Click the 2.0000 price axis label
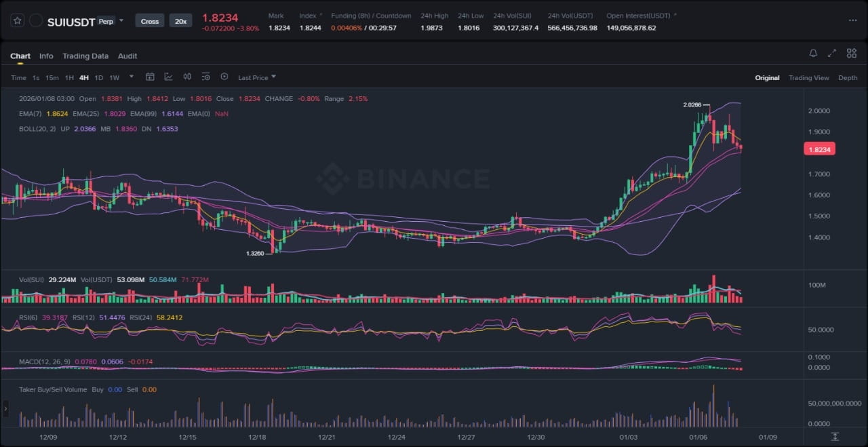Screen dimensions: 868x447 818,111
